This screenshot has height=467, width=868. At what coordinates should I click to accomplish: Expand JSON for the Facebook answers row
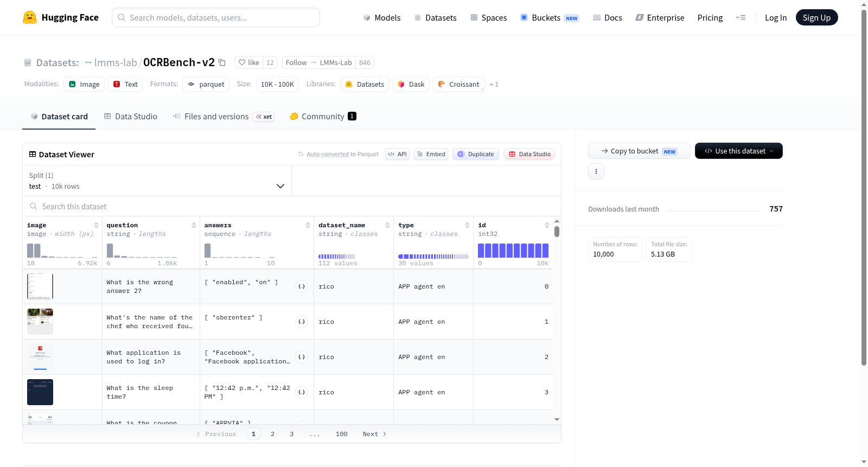tap(302, 357)
